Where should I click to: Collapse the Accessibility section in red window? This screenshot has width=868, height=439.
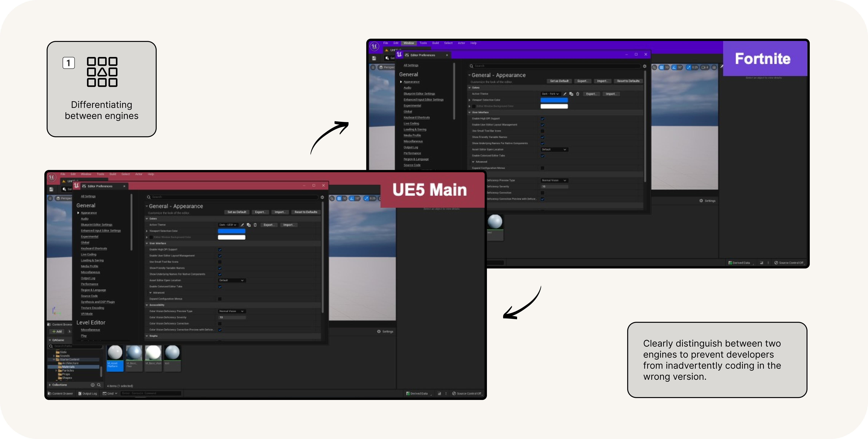coord(147,305)
